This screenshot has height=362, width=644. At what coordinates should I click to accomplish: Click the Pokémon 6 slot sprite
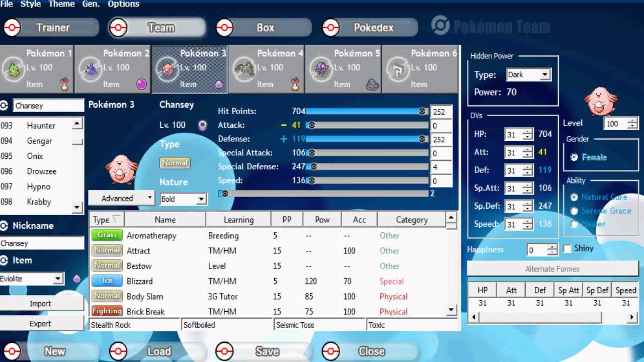pos(398,70)
